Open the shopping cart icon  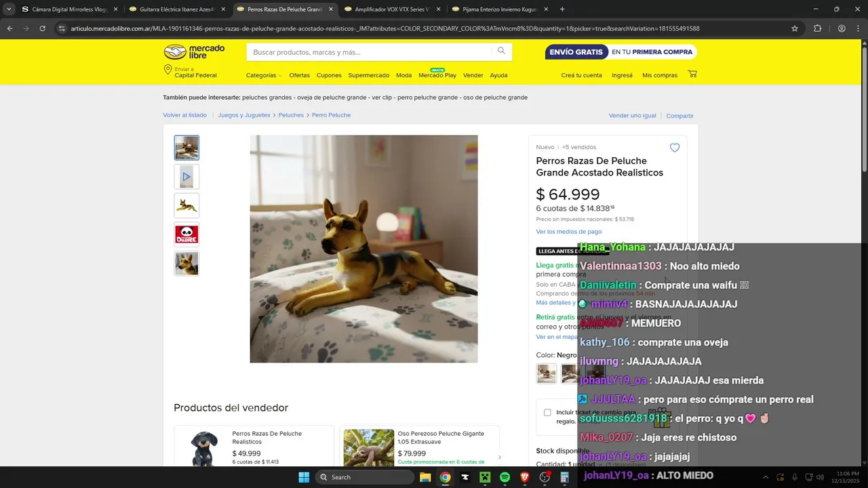(x=692, y=74)
